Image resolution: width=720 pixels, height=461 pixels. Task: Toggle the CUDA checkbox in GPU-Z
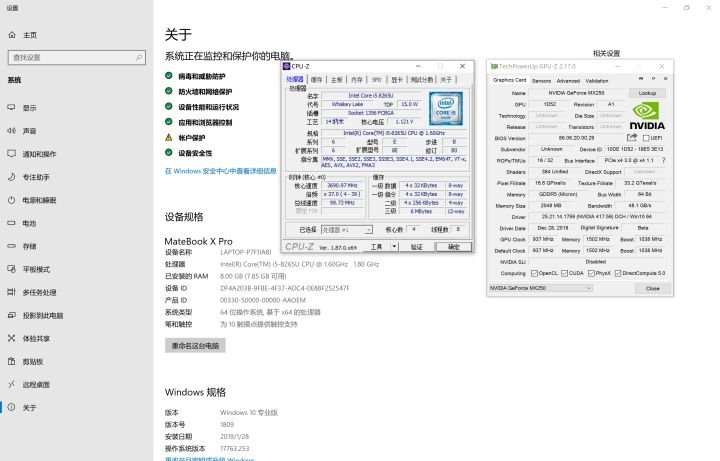pyautogui.click(x=564, y=273)
